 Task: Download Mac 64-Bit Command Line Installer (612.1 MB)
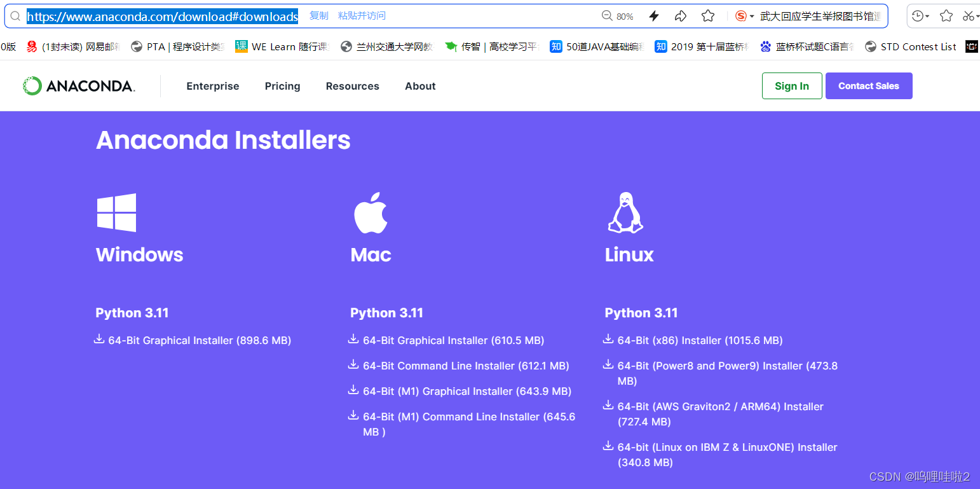[466, 366]
